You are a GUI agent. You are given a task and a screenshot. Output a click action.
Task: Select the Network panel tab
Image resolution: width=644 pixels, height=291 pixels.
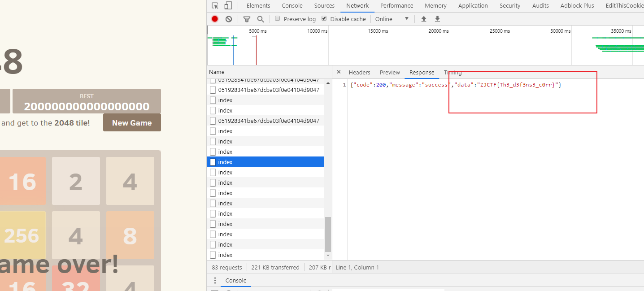tap(357, 6)
